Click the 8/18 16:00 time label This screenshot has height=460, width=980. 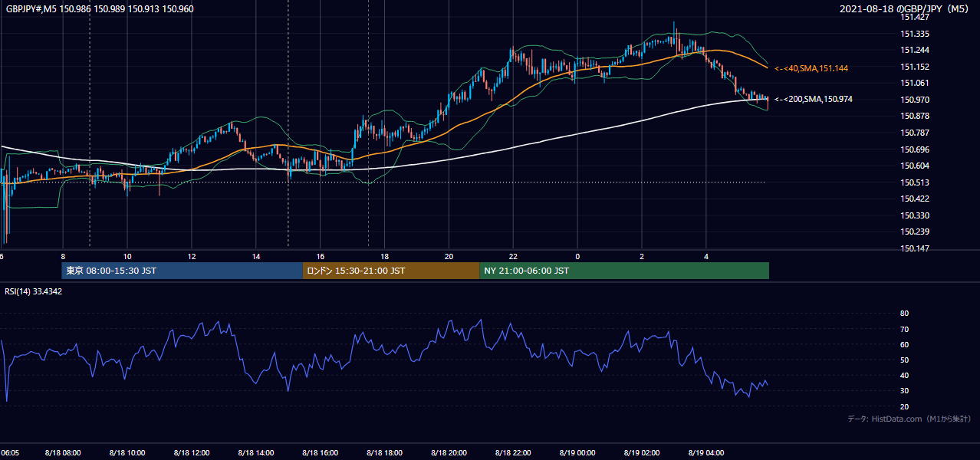[x=321, y=453]
